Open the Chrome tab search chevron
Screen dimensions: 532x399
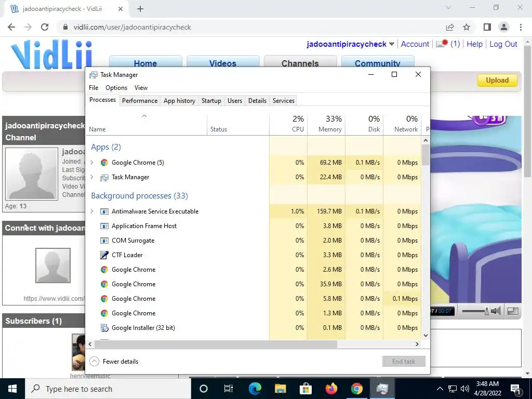point(448,7)
